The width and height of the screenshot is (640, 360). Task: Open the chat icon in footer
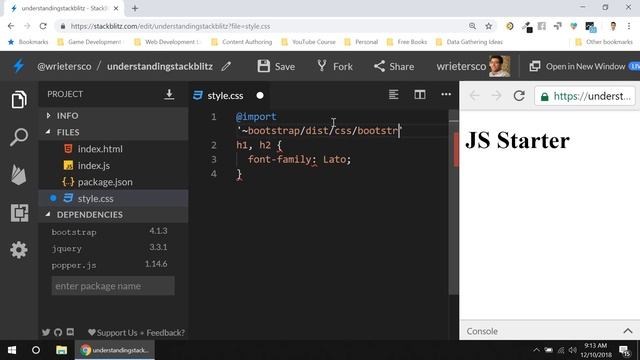pyautogui.click(x=70, y=332)
